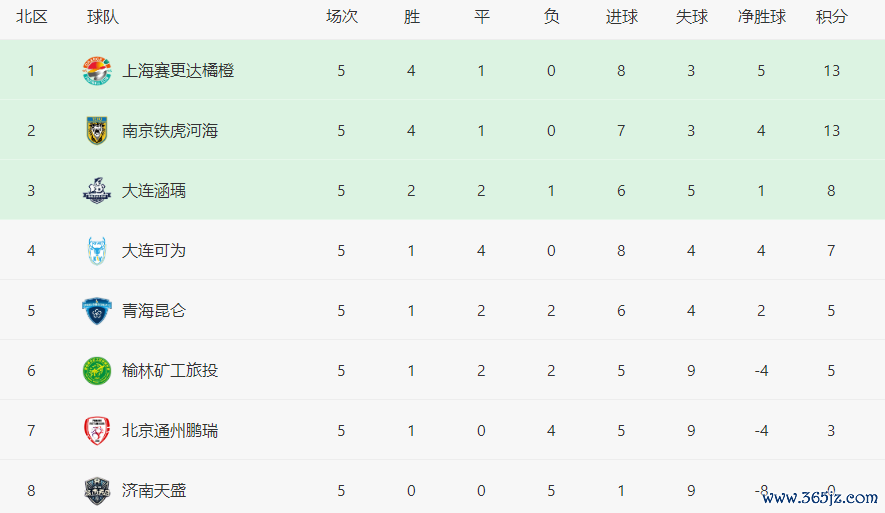Open the 上海赛更达橘橙 team name link

(x=178, y=71)
